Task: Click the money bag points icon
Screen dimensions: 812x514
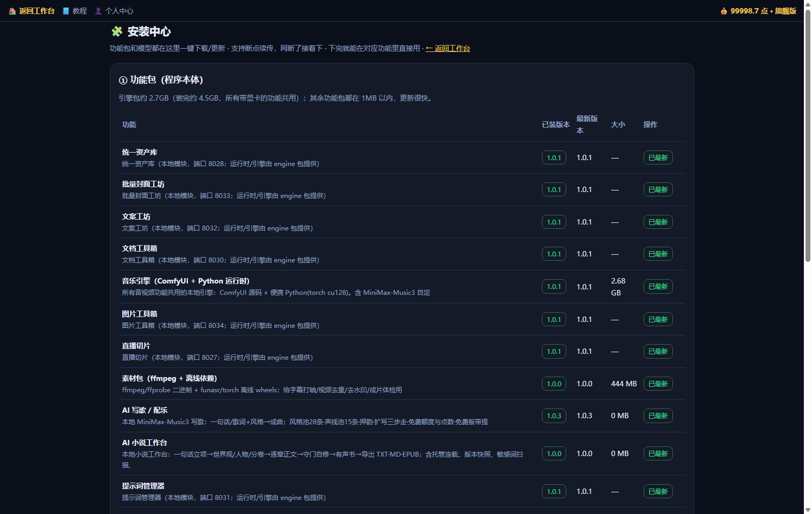Action: point(724,11)
